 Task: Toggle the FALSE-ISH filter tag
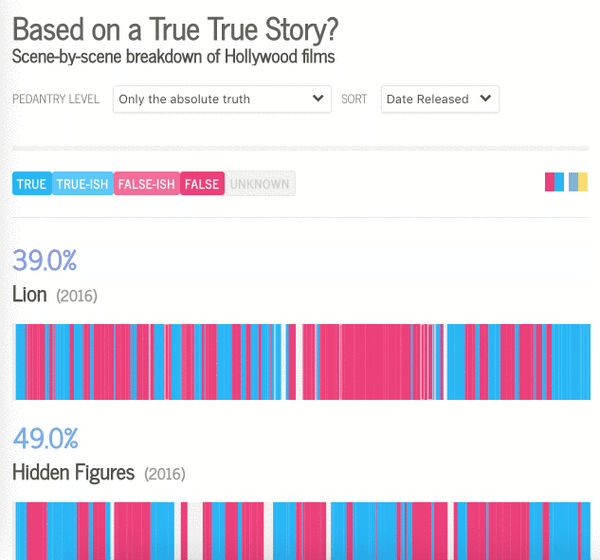(147, 184)
